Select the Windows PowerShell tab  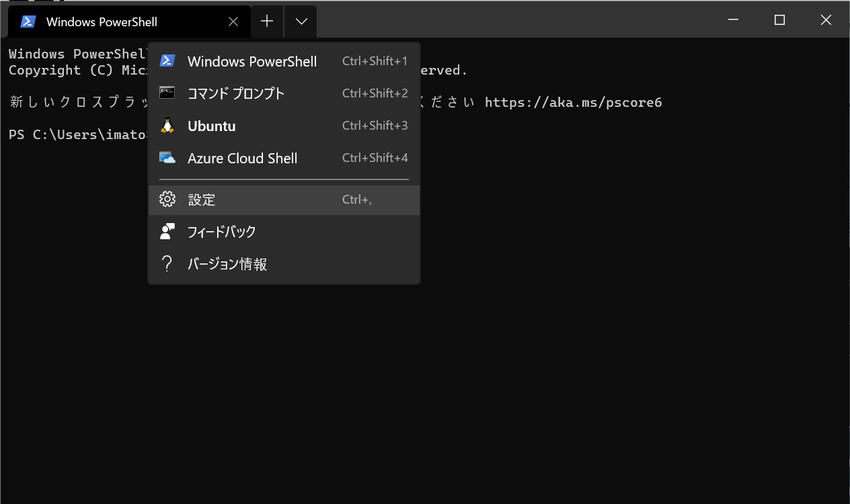pos(130,22)
